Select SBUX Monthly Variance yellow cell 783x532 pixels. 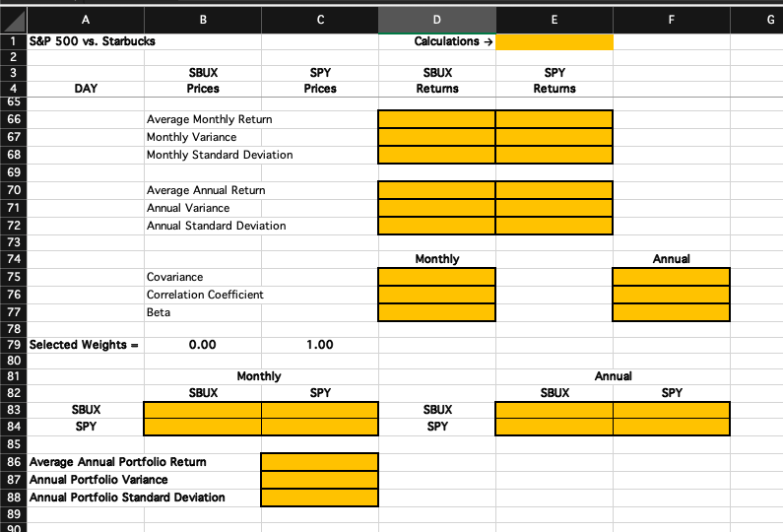tap(437, 137)
